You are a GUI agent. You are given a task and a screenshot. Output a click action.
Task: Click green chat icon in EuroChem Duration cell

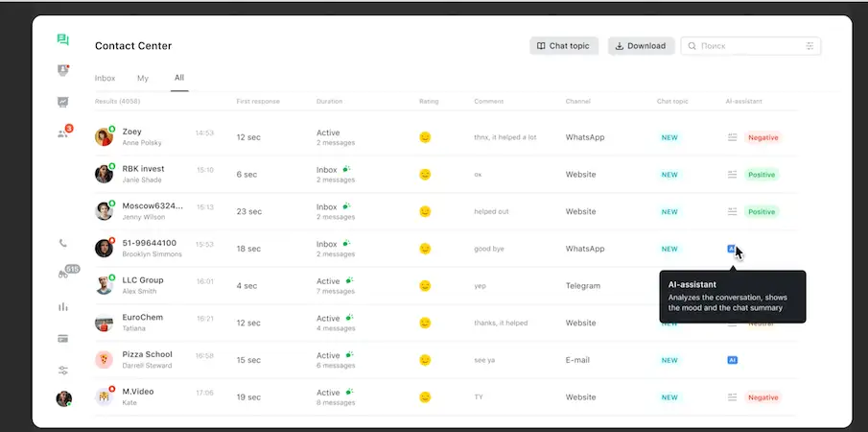pyautogui.click(x=349, y=318)
